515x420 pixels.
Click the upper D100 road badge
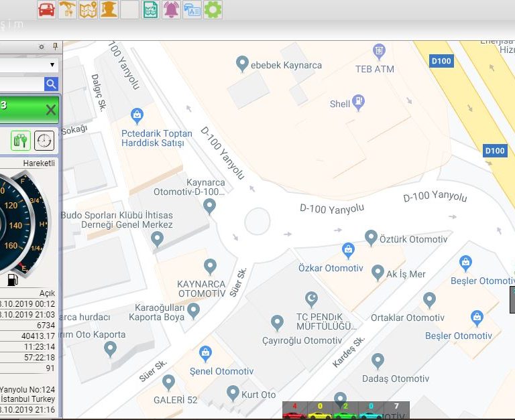441,61
